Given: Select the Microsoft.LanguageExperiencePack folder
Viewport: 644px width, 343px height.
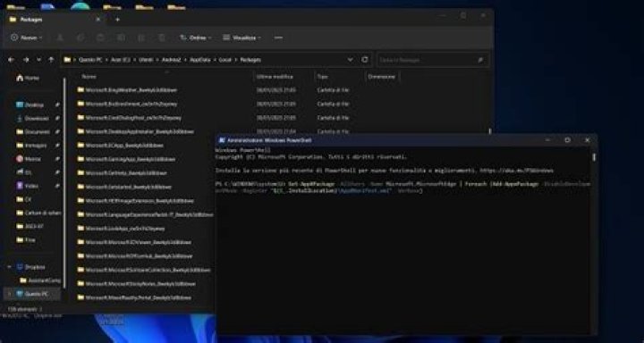Looking at the screenshot, I should pyautogui.click(x=146, y=214).
